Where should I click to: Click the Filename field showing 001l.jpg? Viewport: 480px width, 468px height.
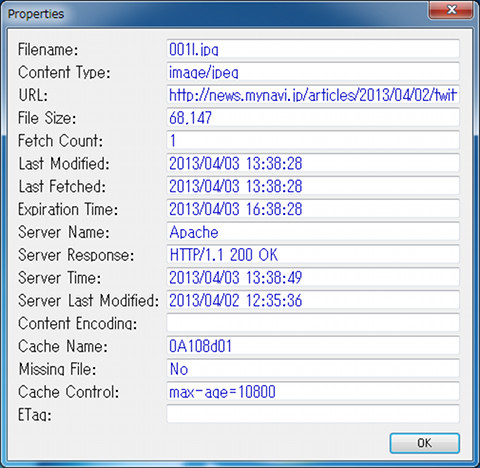pyautogui.click(x=313, y=49)
